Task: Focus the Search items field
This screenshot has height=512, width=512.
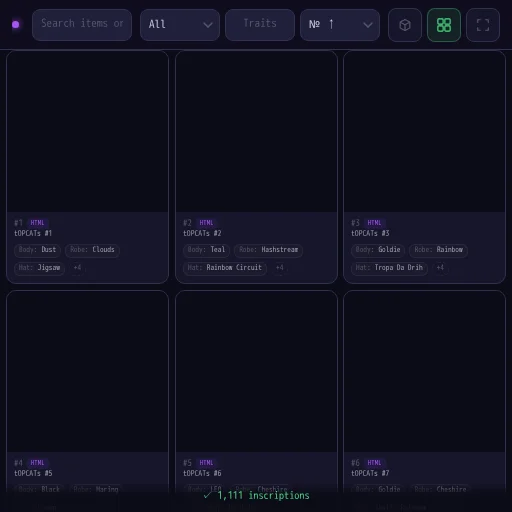Action: 82,25
